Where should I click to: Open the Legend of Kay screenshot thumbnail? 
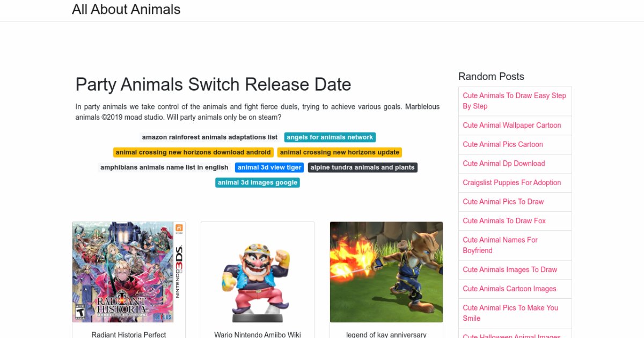[386, 272]
